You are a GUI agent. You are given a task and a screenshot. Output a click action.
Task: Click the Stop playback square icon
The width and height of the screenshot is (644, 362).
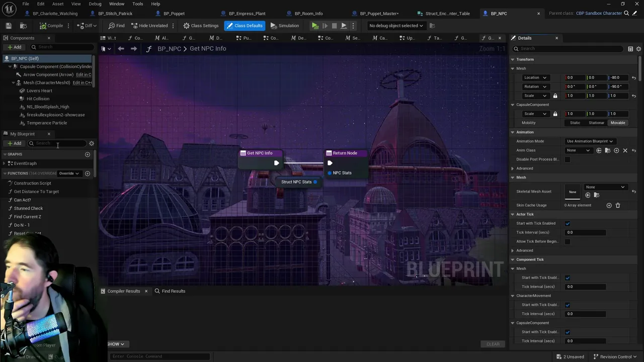[x=334, y=26]
